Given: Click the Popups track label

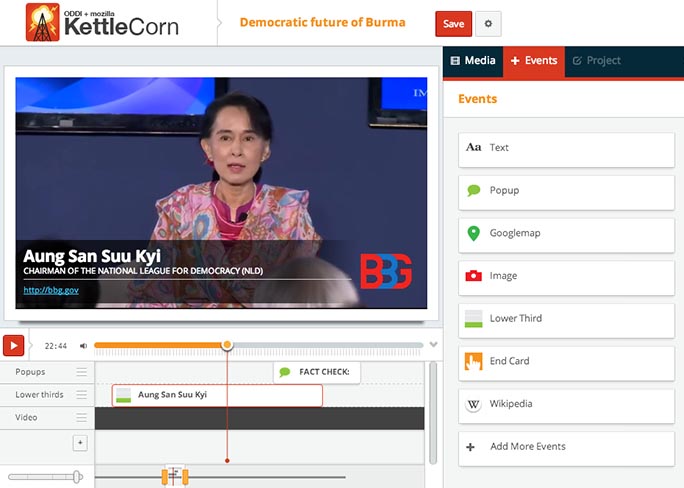Looking at the screenshot, I should click(30, 372).
